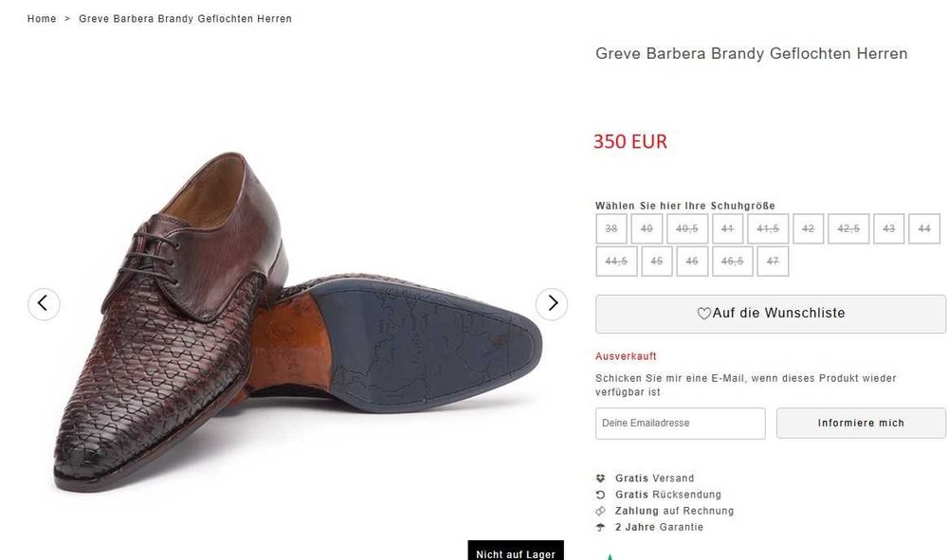Pick shoe size 47
The image size is (948, 560).
773,262
